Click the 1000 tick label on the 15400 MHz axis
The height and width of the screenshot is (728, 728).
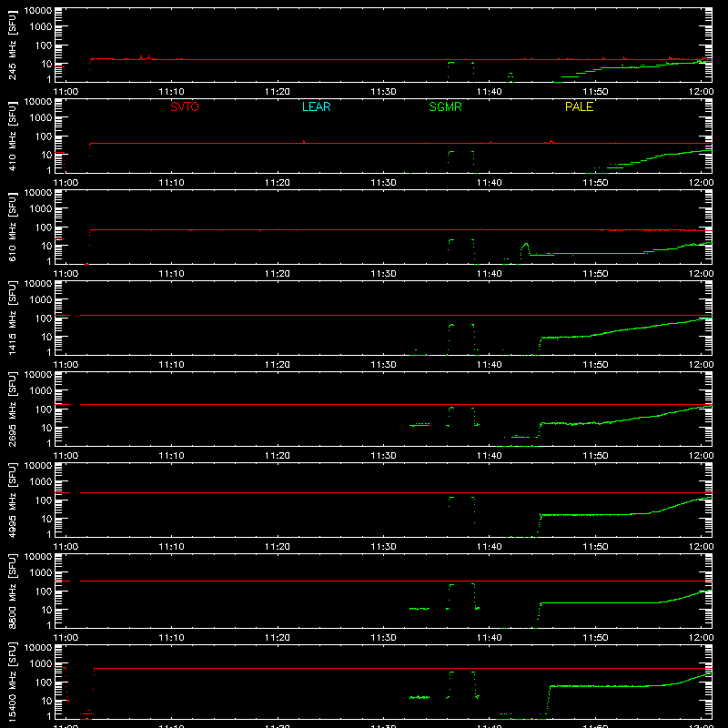click(x=41, y=664)
